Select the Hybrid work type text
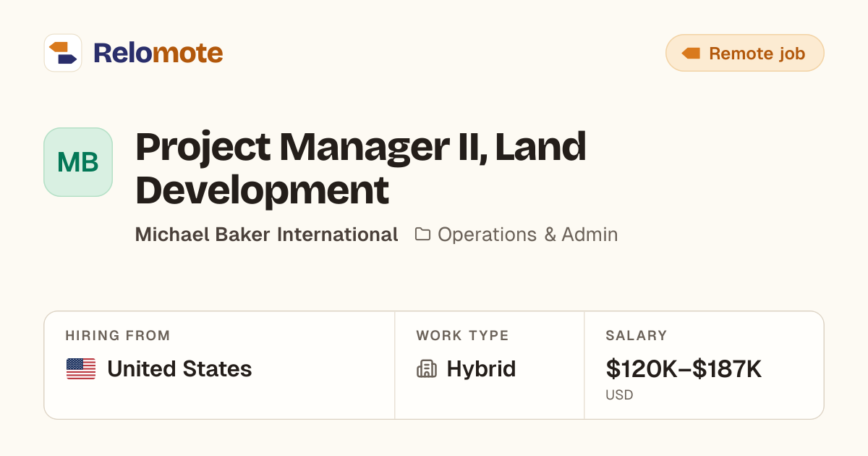 [x=481, y=369]
